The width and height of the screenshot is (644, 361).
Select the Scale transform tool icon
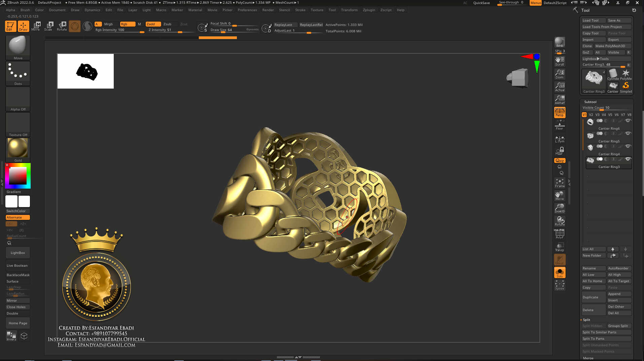[x=48, y=26]
